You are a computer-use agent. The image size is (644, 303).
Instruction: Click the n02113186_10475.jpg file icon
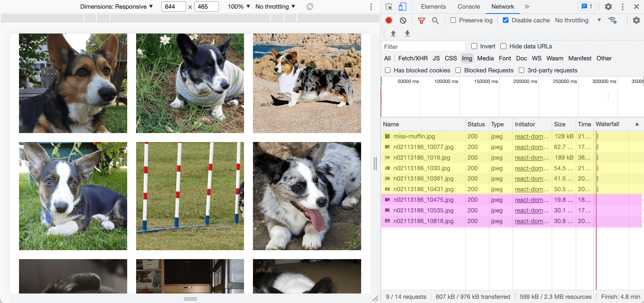387,200
